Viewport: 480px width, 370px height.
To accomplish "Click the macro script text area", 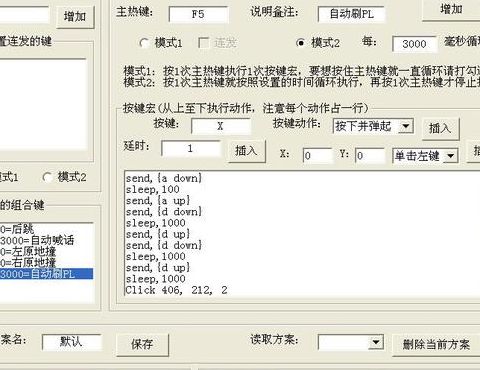I will 302,233.
